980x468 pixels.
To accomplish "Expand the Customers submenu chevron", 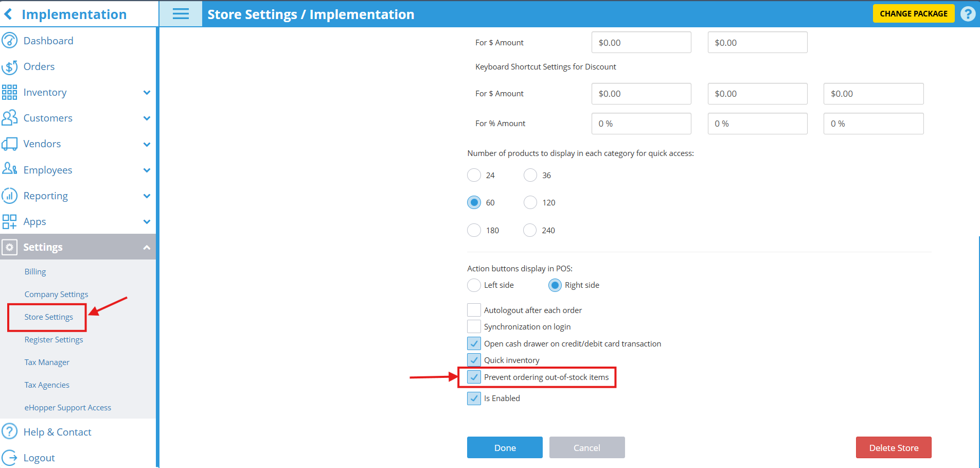I will point(147,118).
